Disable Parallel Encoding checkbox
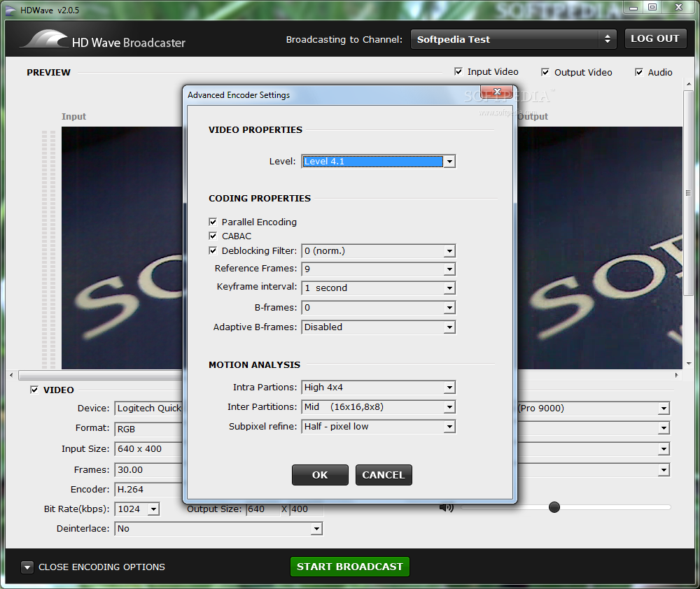The image size is (700, 589). pos(213,222)
